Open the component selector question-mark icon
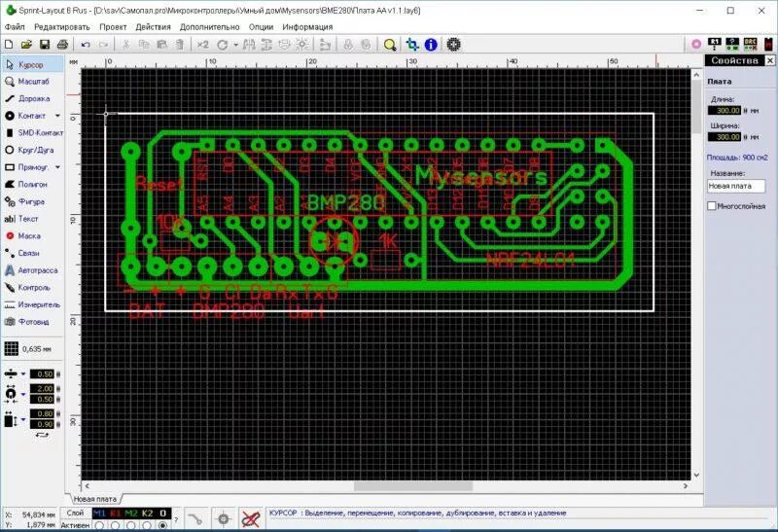This screenshot has width=778, height=532. point(732,44)
